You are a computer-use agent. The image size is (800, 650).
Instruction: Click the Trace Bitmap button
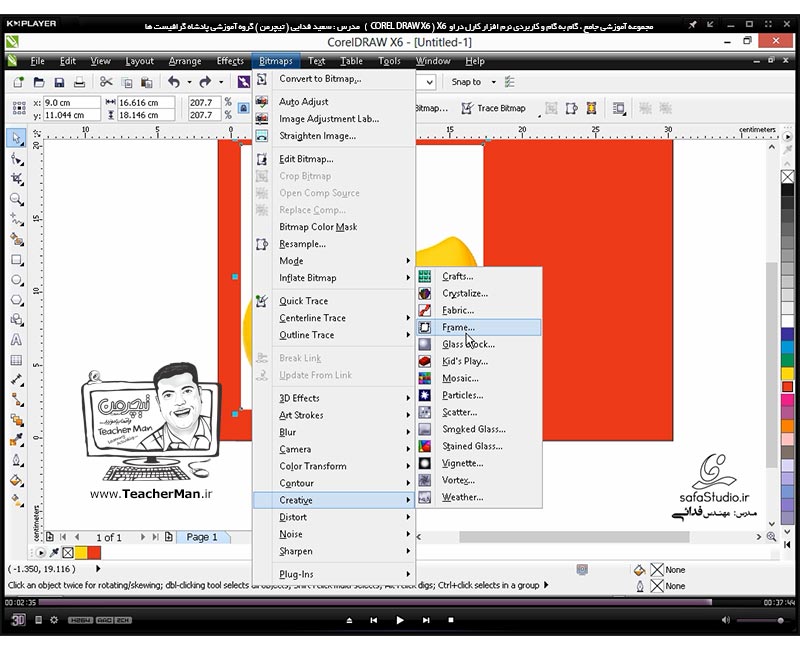(493, 108)
